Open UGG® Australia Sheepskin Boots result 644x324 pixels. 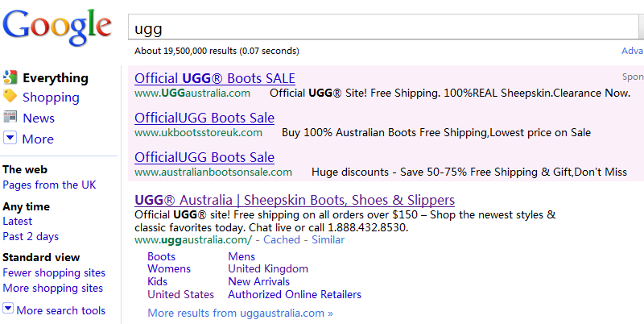(295, 200)
